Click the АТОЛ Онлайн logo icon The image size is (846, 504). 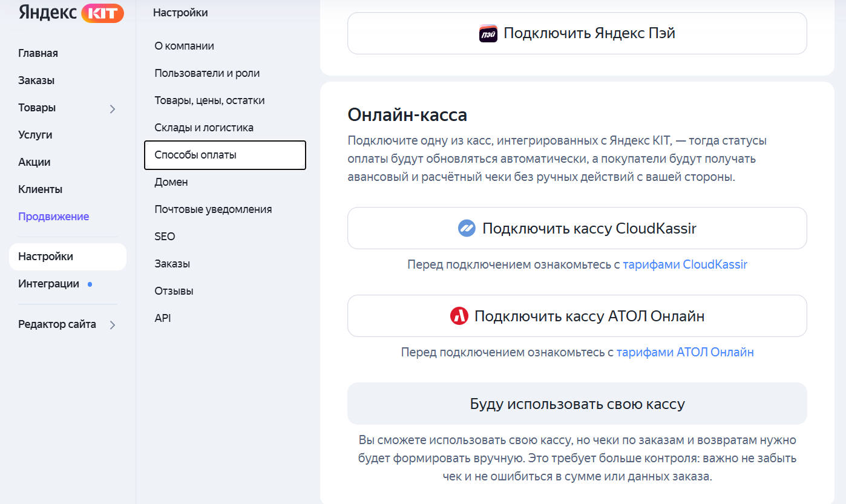(x=459, y=316)
